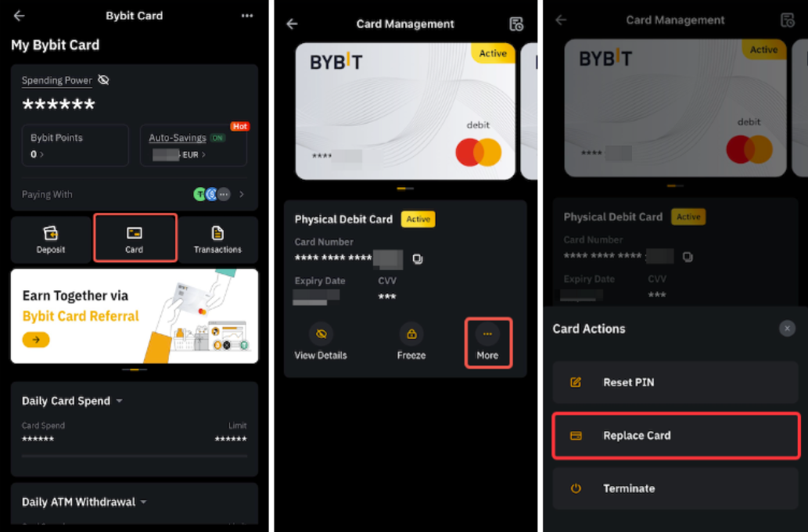The height and width of the screenshot is (532, 808).
Task: Open the three-dot menu on Bybit Card header
Action: tap(247, 16)
